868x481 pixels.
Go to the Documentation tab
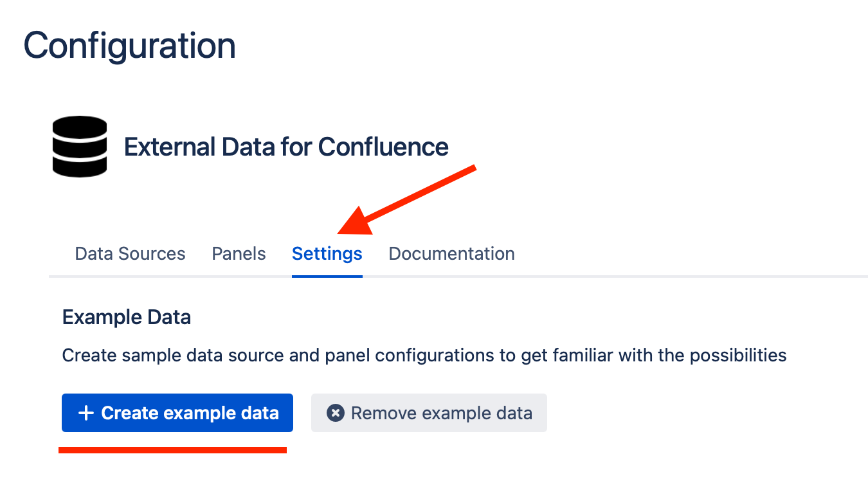click(451, 254)
